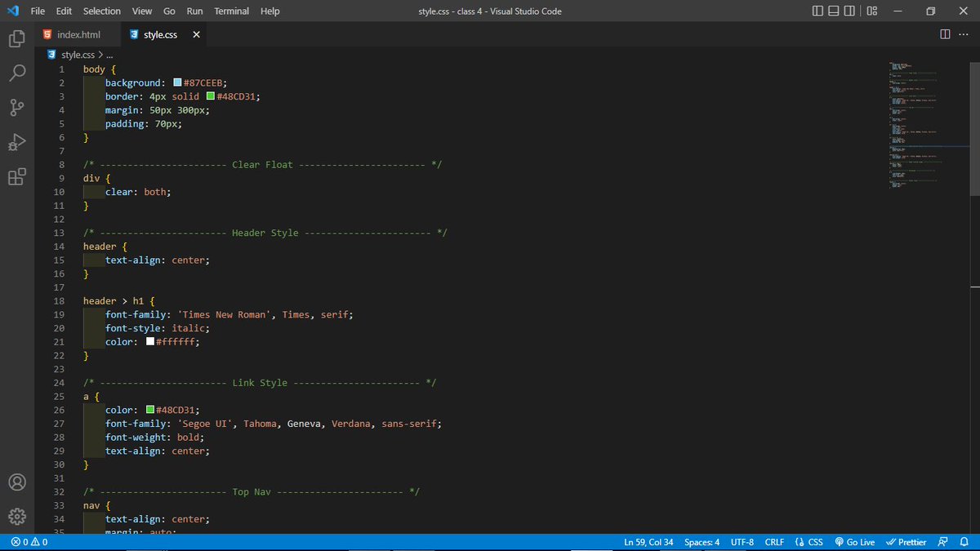Open the Run and Debug view
980x551 pixels.
coord(17,143)
